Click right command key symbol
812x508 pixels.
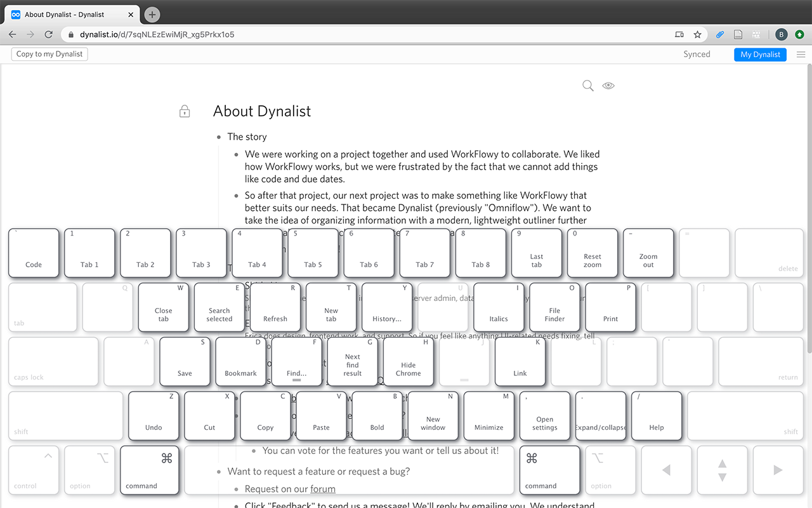[x=532, y=458]
